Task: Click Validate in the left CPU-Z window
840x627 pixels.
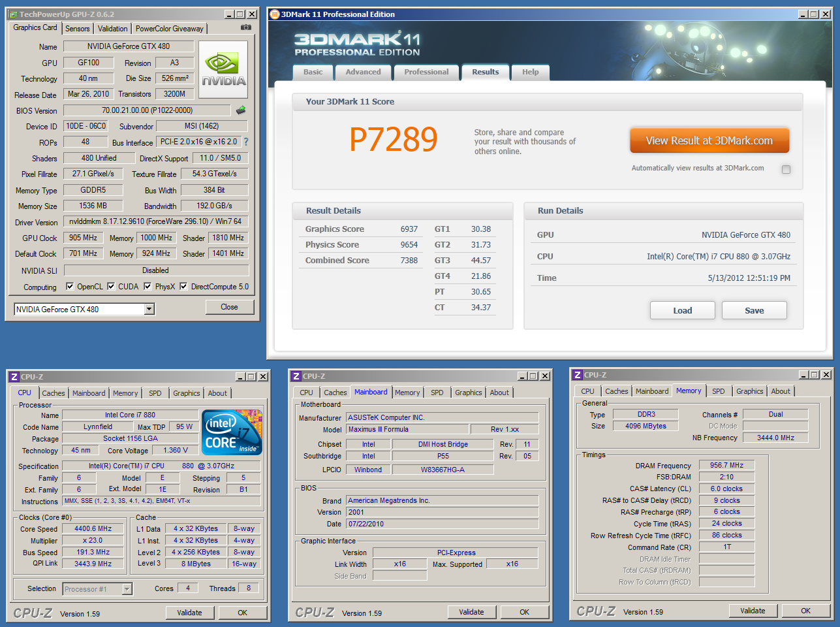Action: click(189, 613)
